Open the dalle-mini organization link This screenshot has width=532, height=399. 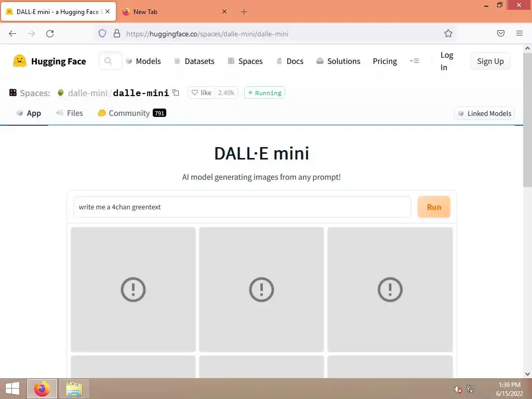(87, 93)
